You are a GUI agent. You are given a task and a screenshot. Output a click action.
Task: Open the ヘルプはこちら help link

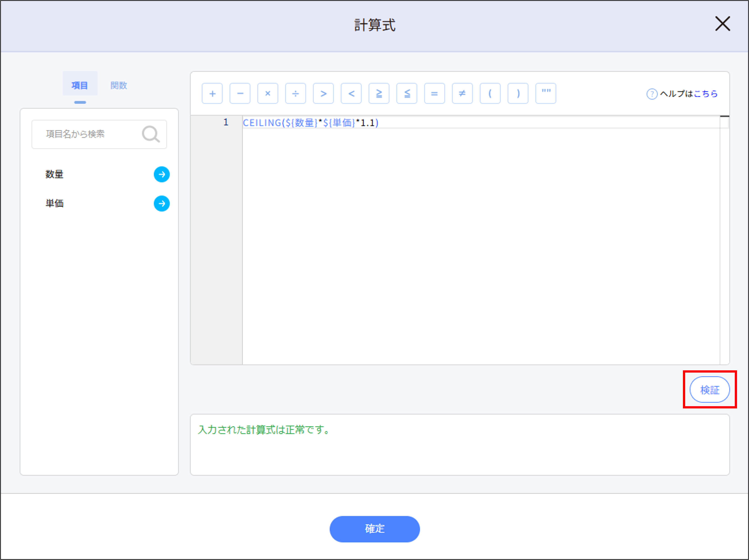coord(705,94)
